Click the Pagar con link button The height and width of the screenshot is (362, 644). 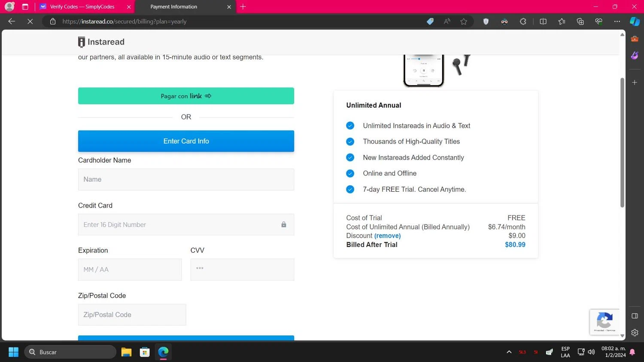pyautogui.click(x=186, y=96)
